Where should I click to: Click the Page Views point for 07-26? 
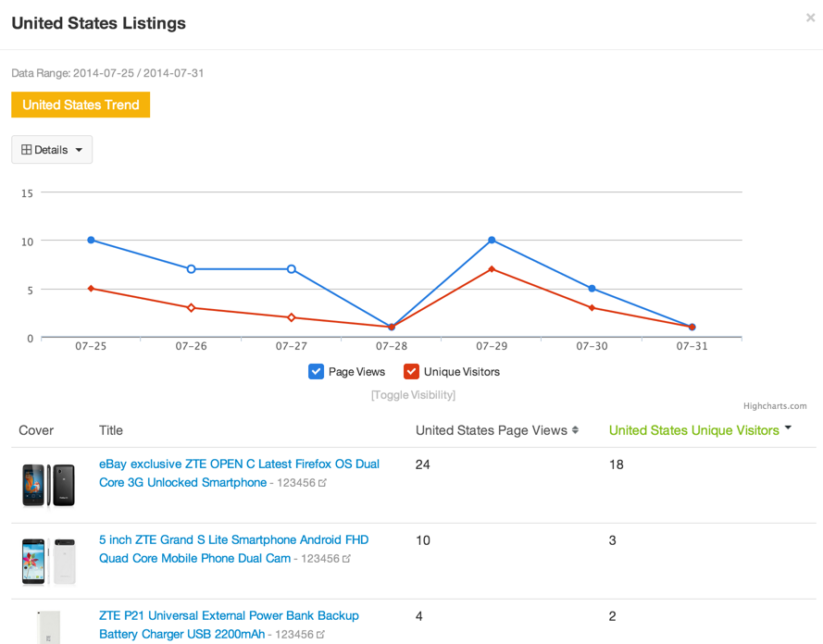(191, 269)
